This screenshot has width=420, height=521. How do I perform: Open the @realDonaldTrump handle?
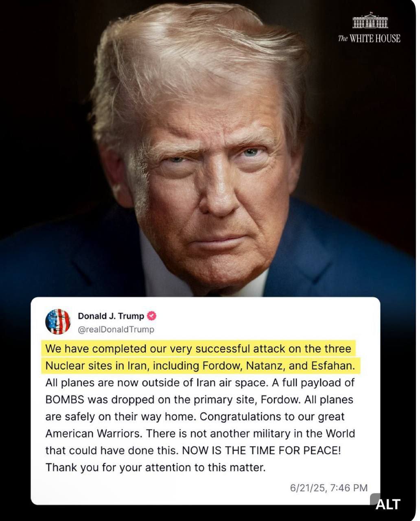click(116, 329)
